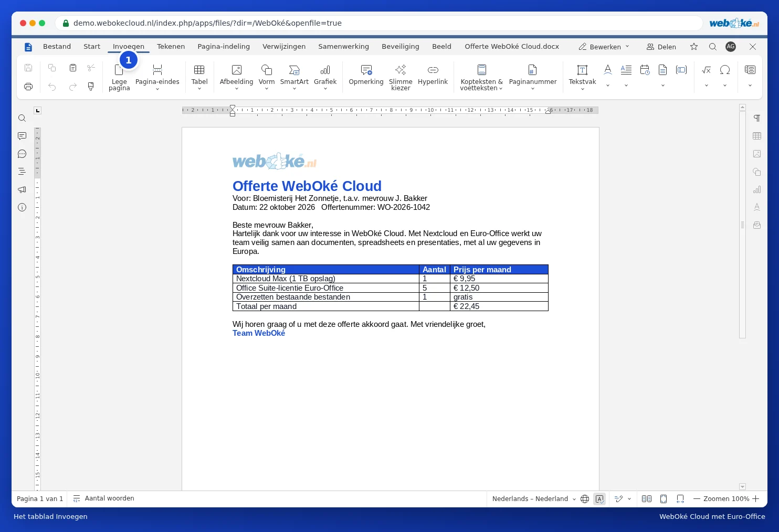The width and height of the screenshot is (779, 532).
Task: Switch to the Start tab
Action: point(92,47)
